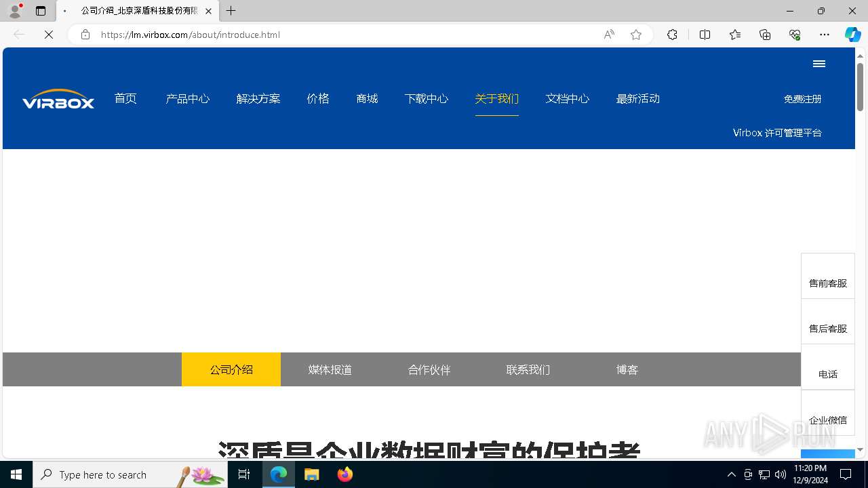Open a new browser tab

tap(231, 11)
